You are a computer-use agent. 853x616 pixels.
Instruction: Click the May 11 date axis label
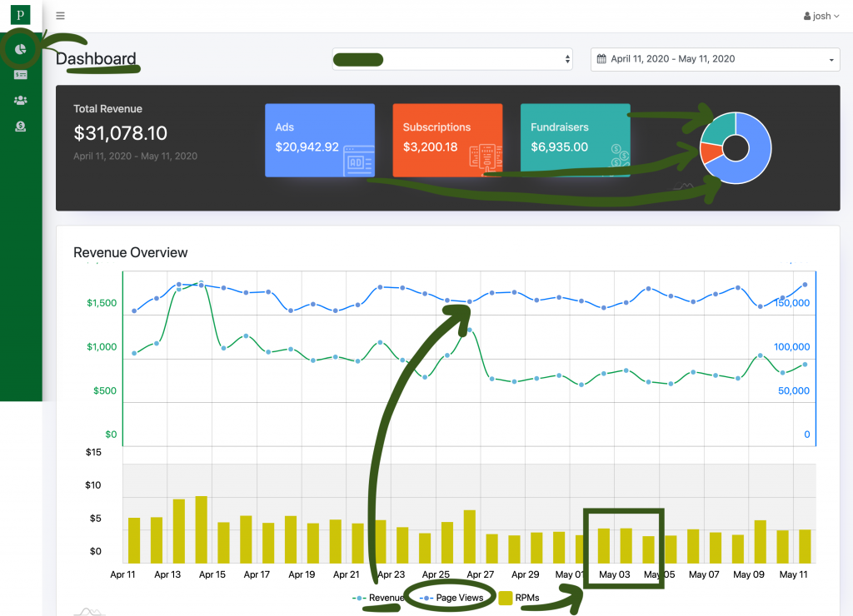click(x=794, y=574)
